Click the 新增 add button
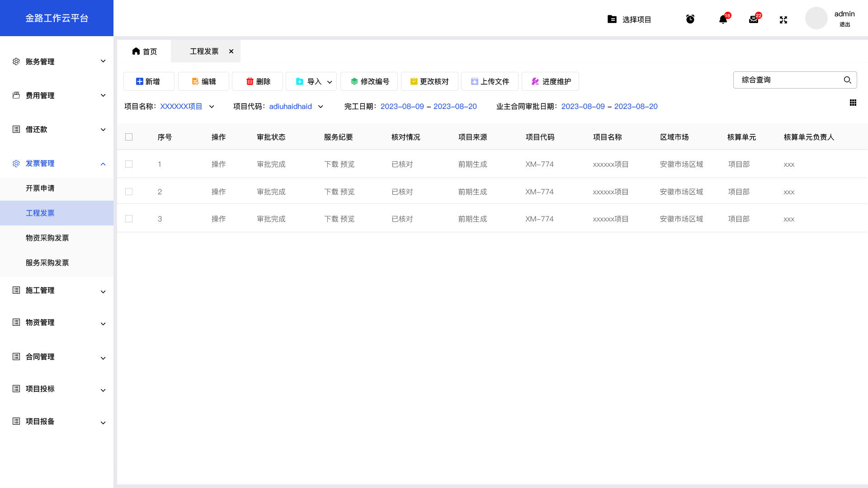The width and height of the screenshot is (868, 488). click(149, 81)
